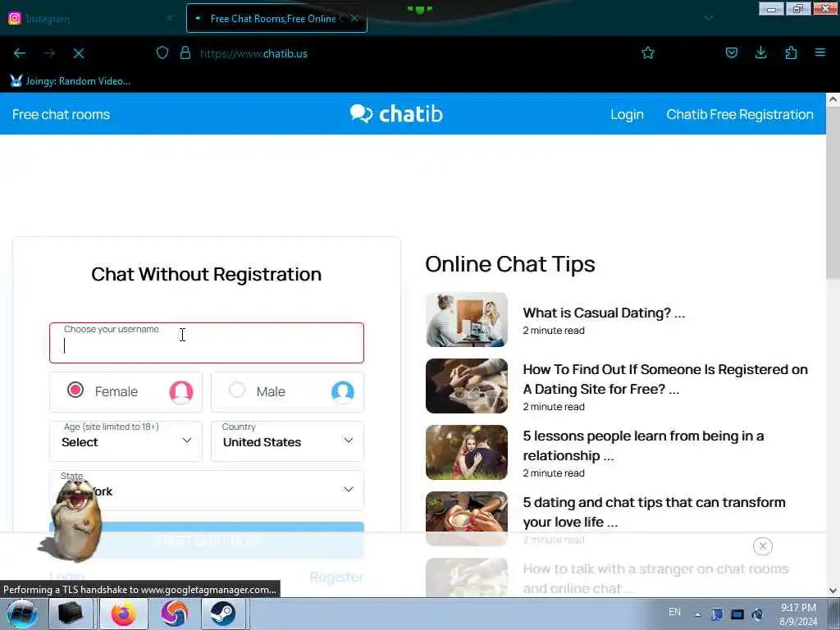The height and width of the screenshot is (630, 840).
Task: Open the Joingy Random Video bookmark
Action: click(x=71, y=81)
